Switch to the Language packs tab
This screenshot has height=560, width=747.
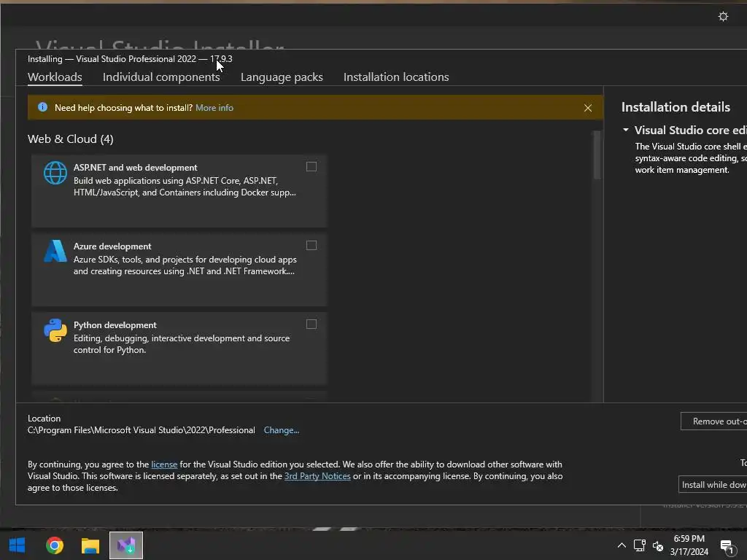point(282,77)
